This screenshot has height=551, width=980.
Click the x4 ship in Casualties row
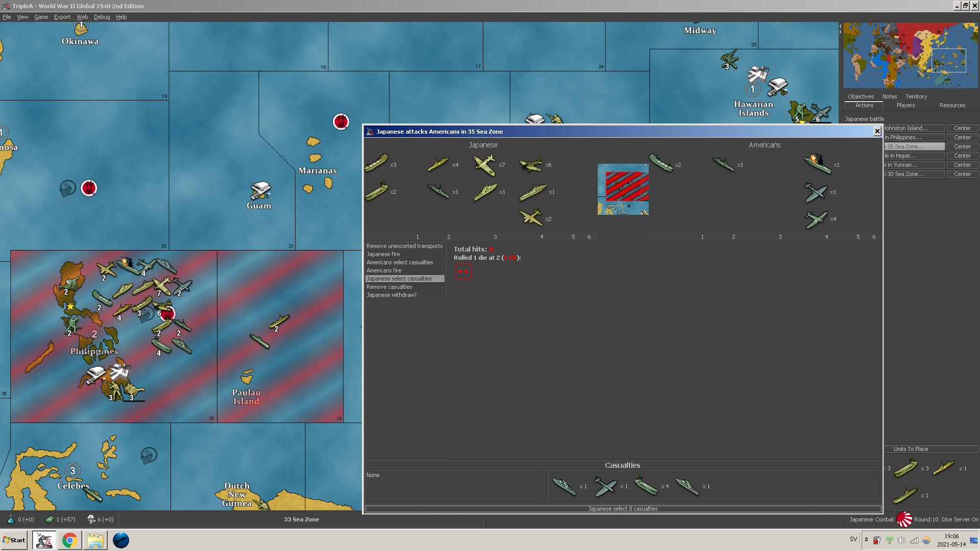[x=647, y=486]
